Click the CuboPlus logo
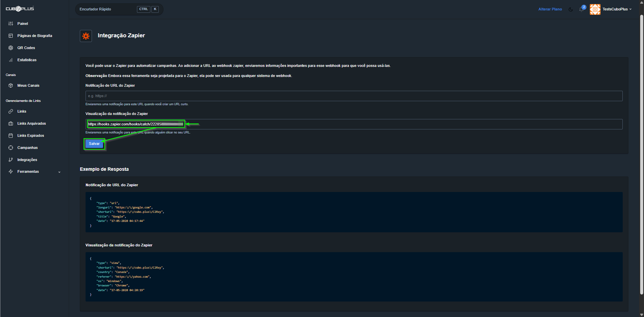The image size is (644, 317). pos(20,9)
